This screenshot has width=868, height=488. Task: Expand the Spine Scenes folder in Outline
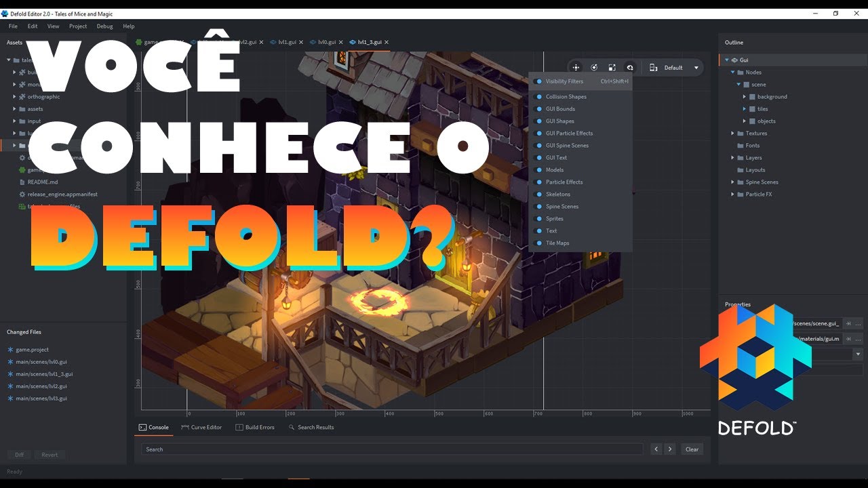pyautogui.click(x=732, y=182)
